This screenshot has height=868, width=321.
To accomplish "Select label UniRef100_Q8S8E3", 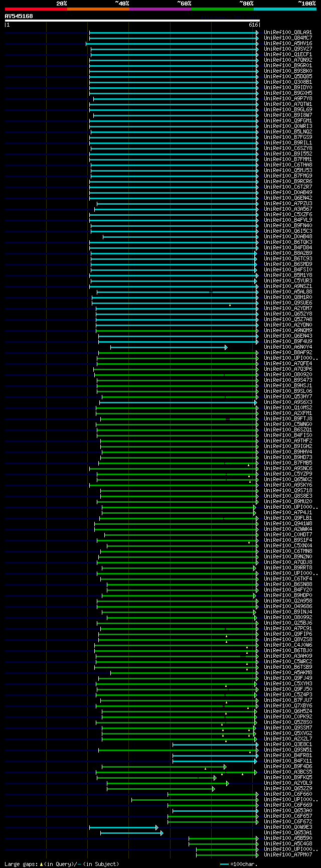I will (x=288, y=496).
